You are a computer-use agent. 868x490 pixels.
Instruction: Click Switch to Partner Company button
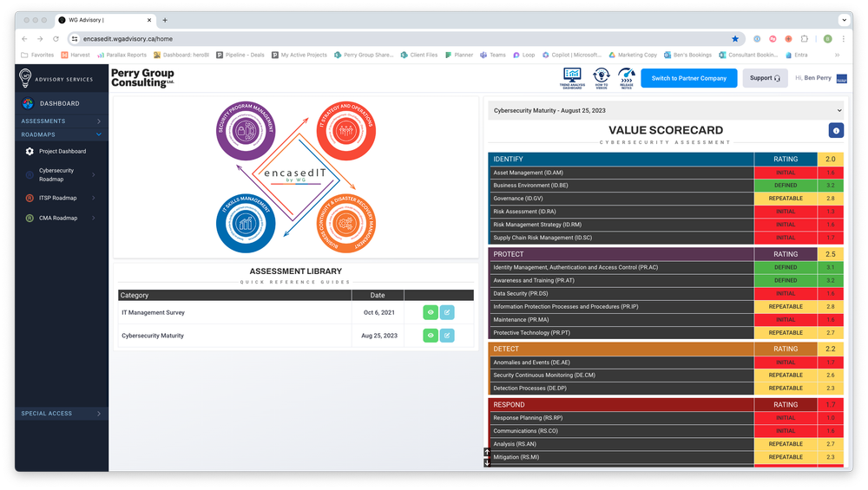coord(688,78)
